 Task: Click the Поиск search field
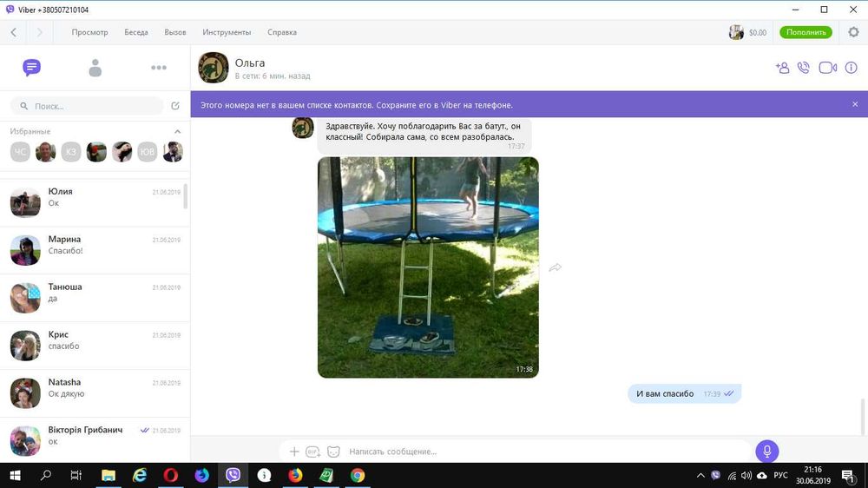point(87,106)
